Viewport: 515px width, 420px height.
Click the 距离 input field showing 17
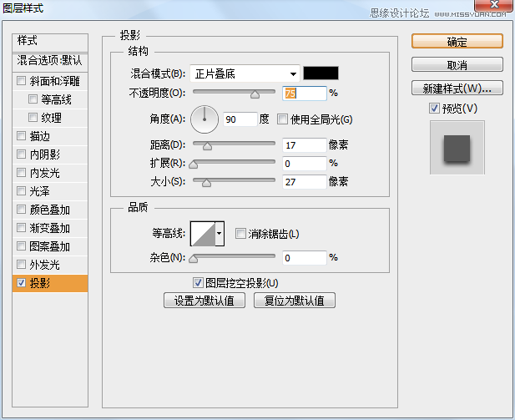pyautogui.click(x=305, y=145)
